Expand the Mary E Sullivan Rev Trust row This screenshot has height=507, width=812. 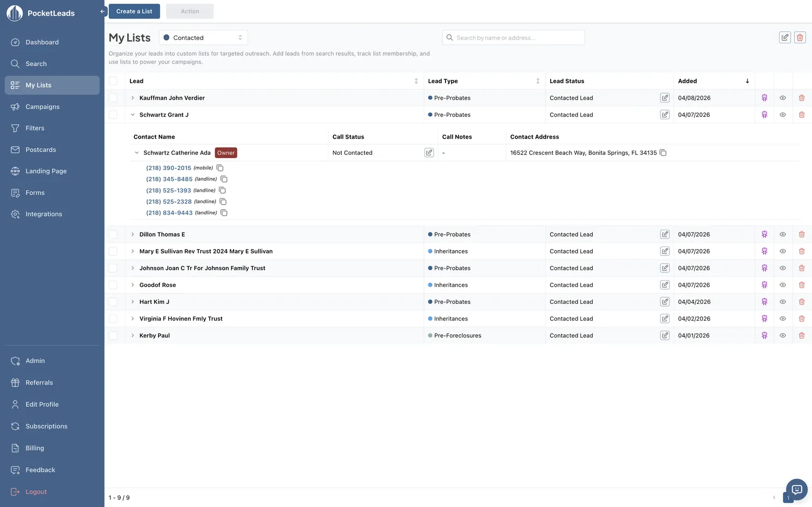tap(133, 251)
